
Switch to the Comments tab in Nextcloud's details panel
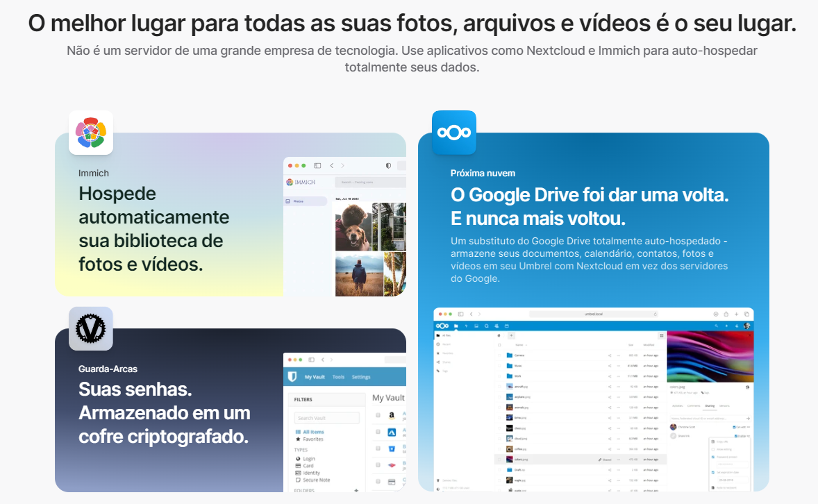(x=694, y=405)
